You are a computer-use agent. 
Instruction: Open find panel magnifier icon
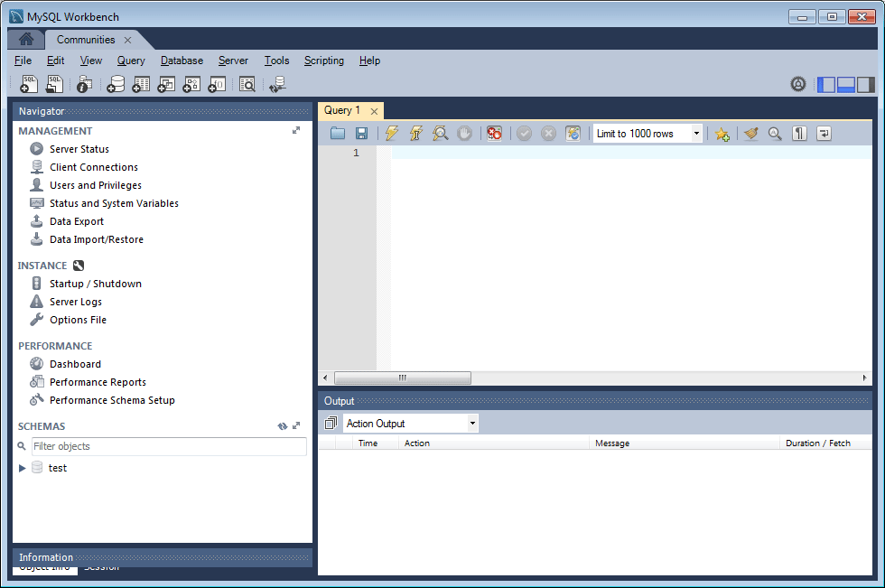775,134
